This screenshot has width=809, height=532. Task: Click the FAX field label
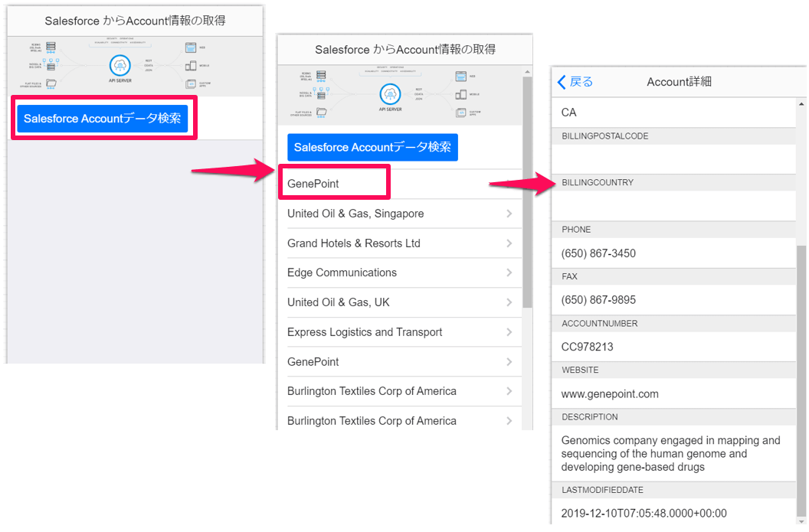(x=570, y=276)
